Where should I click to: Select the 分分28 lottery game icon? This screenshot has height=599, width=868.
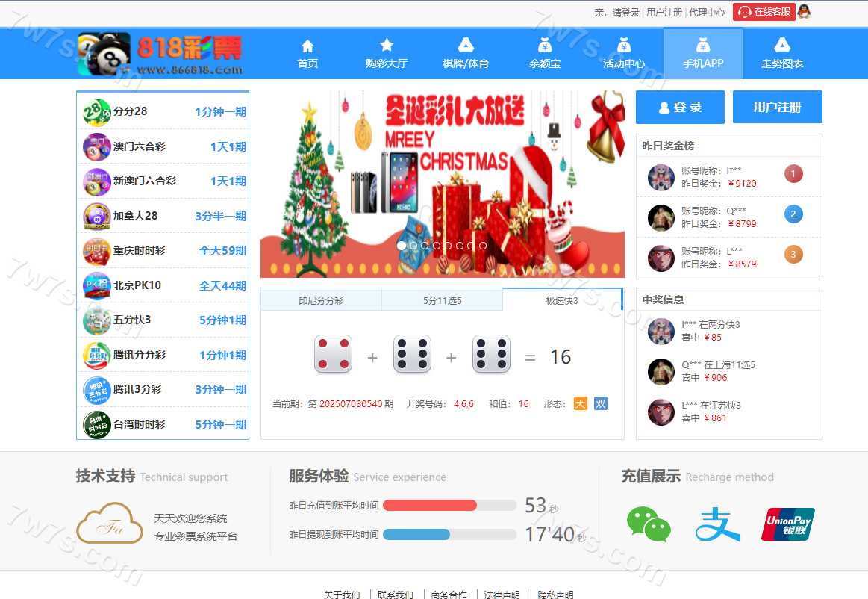[96, 112]
